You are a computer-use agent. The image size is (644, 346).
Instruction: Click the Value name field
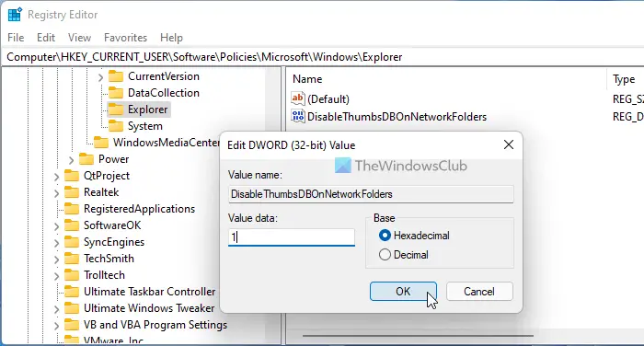coord(371,194)
